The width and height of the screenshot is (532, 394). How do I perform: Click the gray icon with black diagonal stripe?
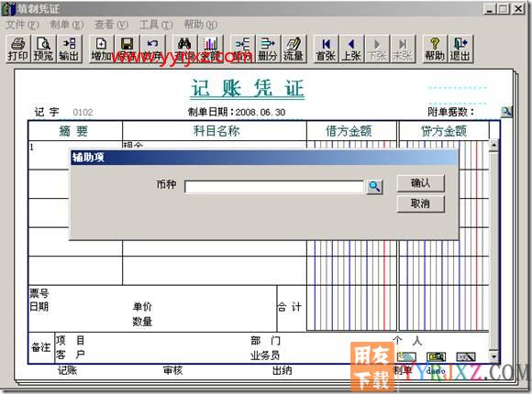click(466, 356)
